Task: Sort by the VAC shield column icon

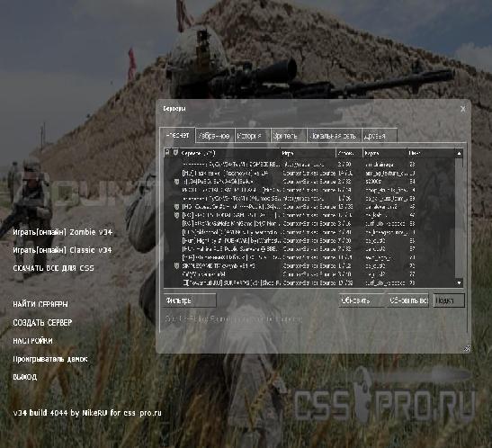Action: pyautogui.click(x=175, y=153)
